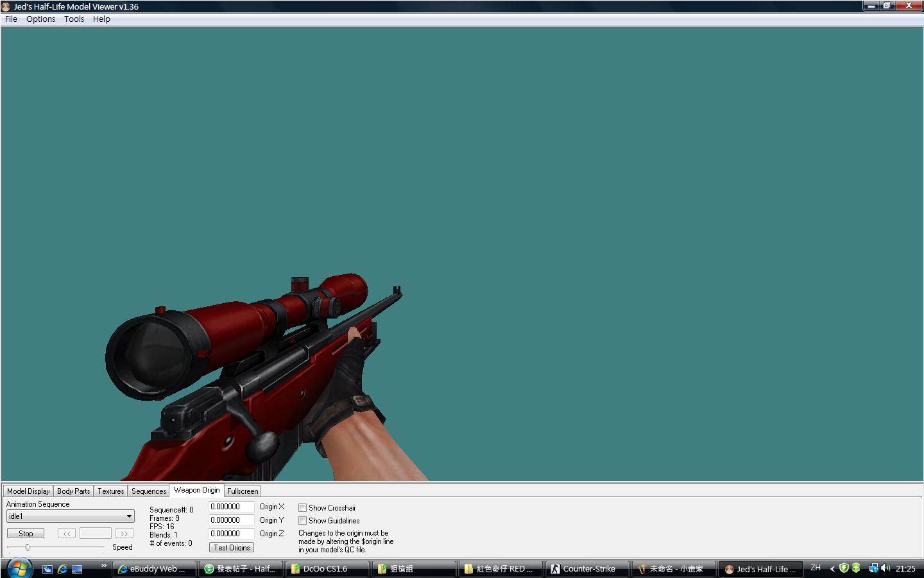Click the '# of events: 0' text
The width and height of the screenshot is (924, 578).
171,543
